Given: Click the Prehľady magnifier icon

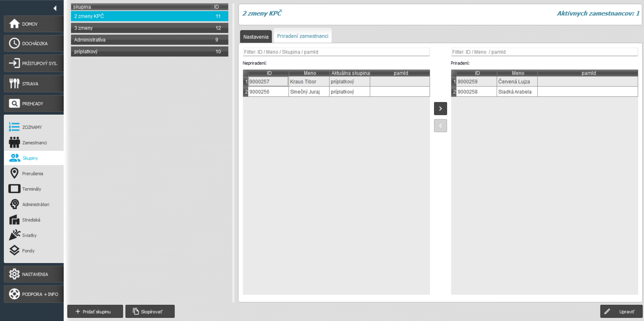Looking at the screenshot, I should [x=14, y=104].
